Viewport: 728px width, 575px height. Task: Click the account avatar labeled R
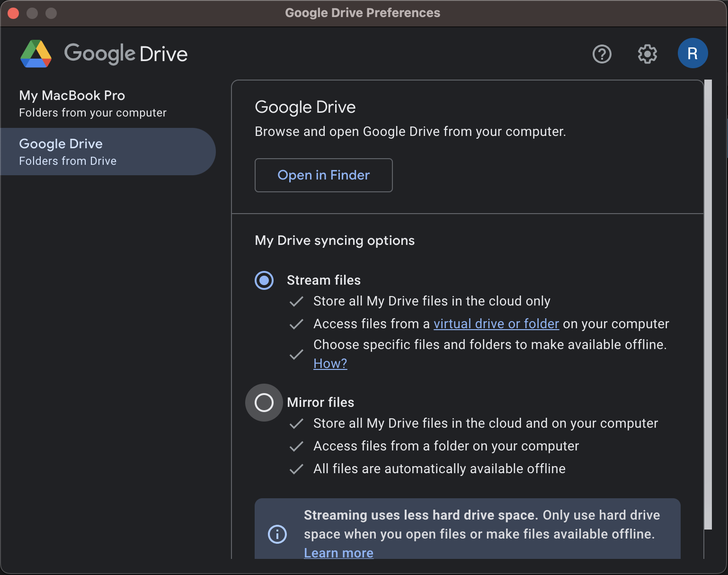point(692,54)
